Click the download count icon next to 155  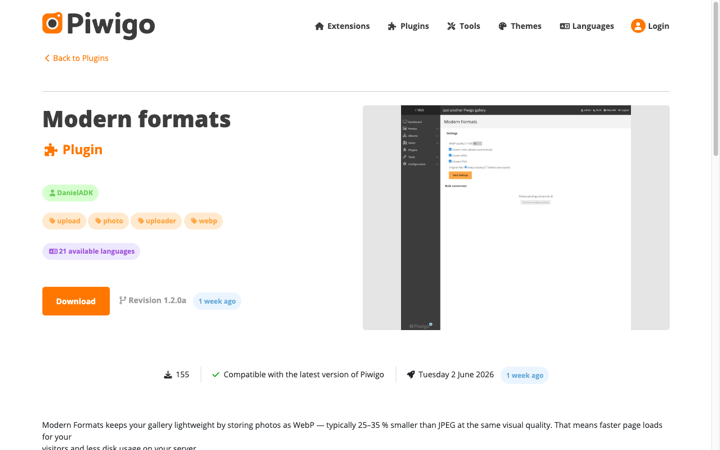168,375
